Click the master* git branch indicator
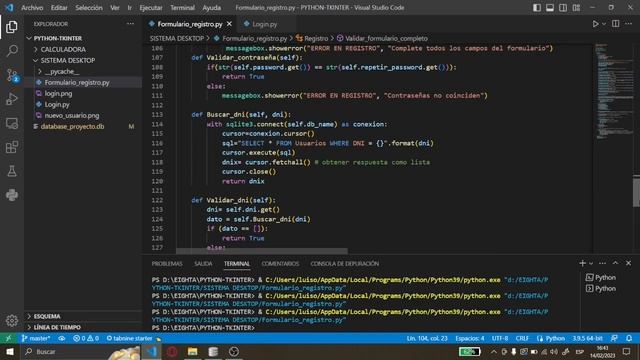The image size is (640, 360). (36, 338)
